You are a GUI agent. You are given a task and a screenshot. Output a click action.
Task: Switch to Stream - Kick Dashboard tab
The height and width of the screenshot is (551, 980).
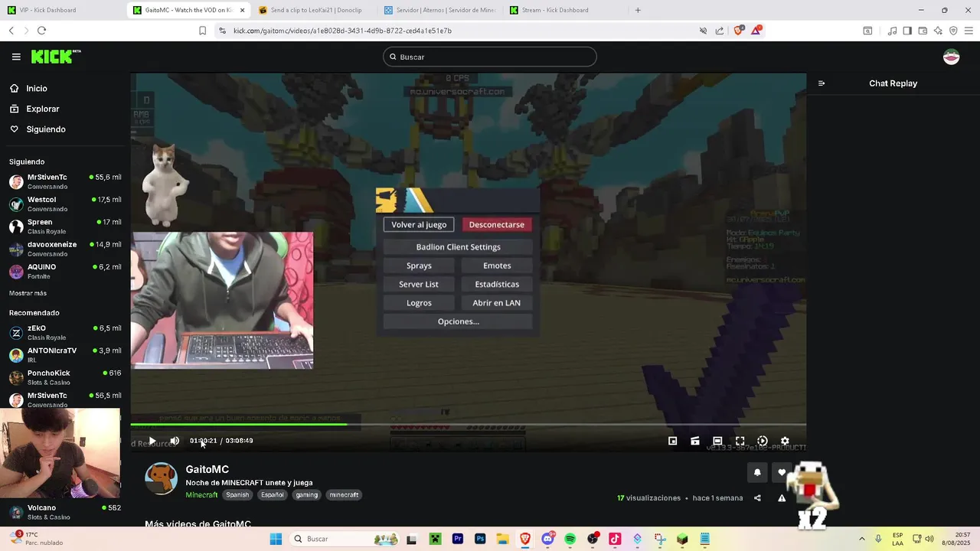pos(565,10)
